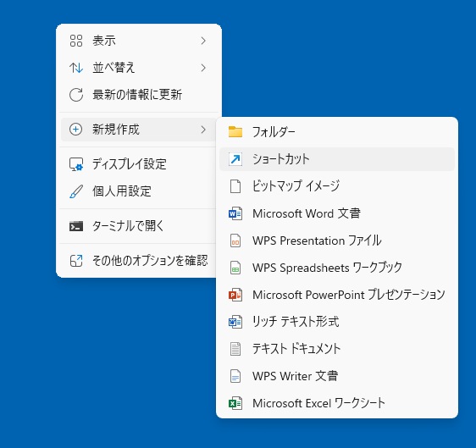Image resolution: width=476 pixels, height=448 pixels.
Task: Click the refresh icon next to 最新の情報に更新
Action: pos(76,95)
